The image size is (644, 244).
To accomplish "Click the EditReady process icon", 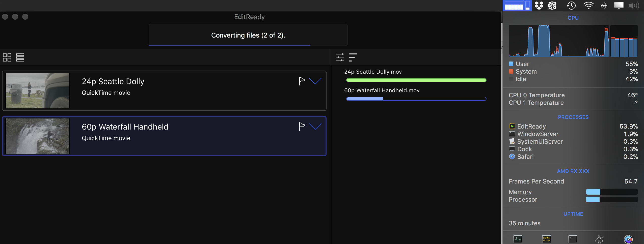I will (x=512, y=126).
